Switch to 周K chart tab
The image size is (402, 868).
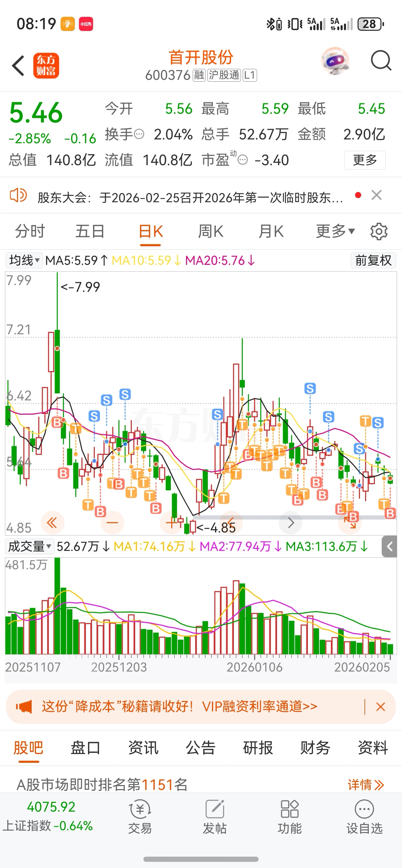(x=210, y=232)
